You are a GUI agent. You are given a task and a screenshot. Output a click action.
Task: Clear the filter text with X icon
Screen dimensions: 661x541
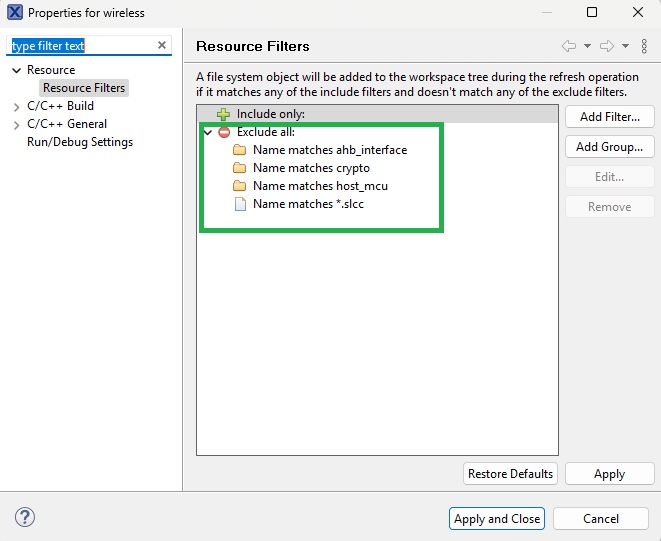162,46
